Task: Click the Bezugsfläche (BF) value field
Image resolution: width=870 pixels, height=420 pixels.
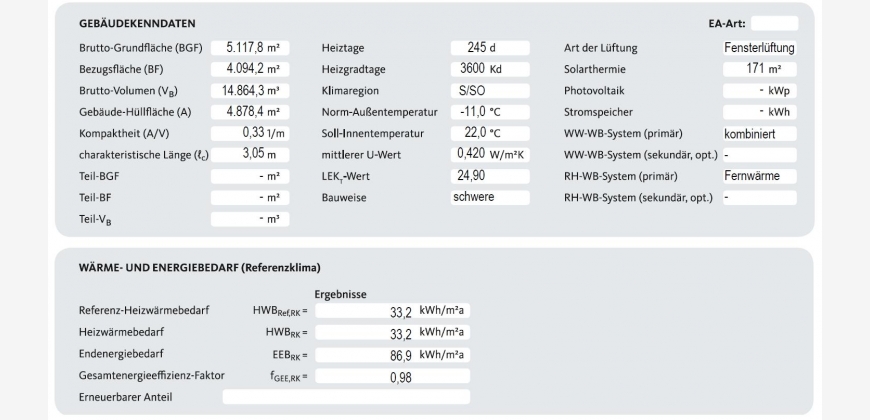Action: coord(250,70)
